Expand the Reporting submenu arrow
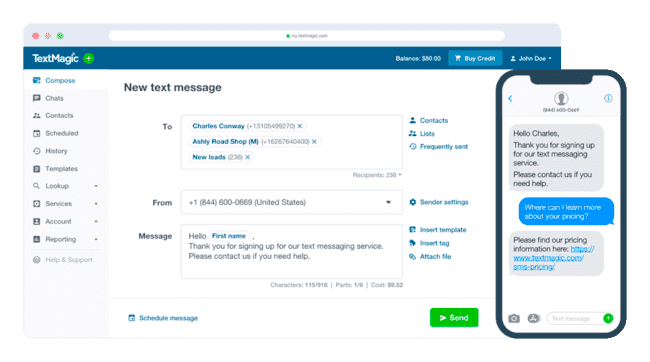This screenshot has width=650, height=362. click(96, 240)
